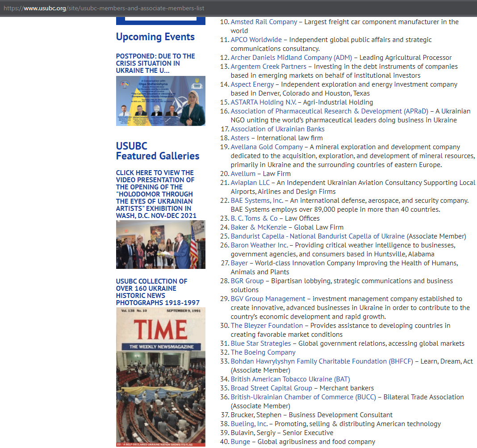Visit The Bleyzer Foundation link
This screenshot has height=448, width=477.
point(267,326)
